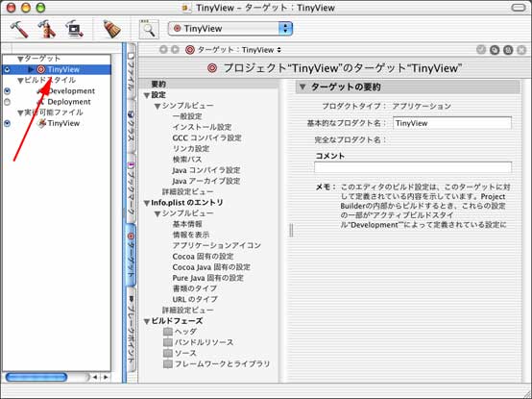
Task: Open 情報を表示
Action: (x=191, y=235)
